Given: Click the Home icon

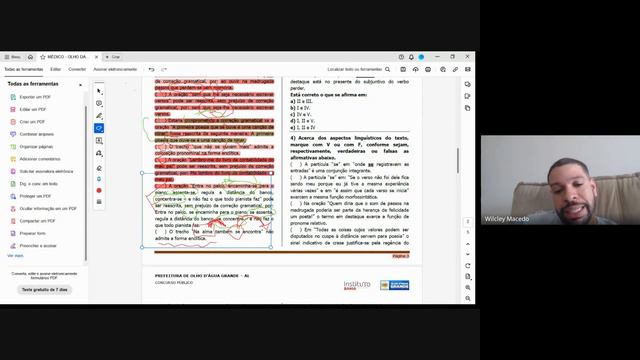Looking at the screenshot, I should 30,57.
